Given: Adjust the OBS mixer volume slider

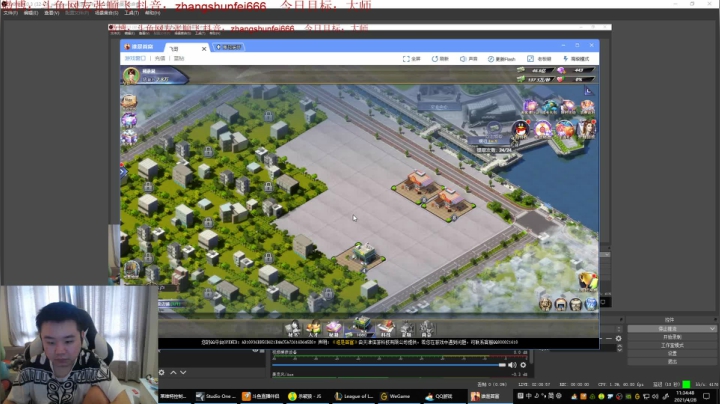Looking at the screenshot, I should pyautogui.click(x=388, y=365).
